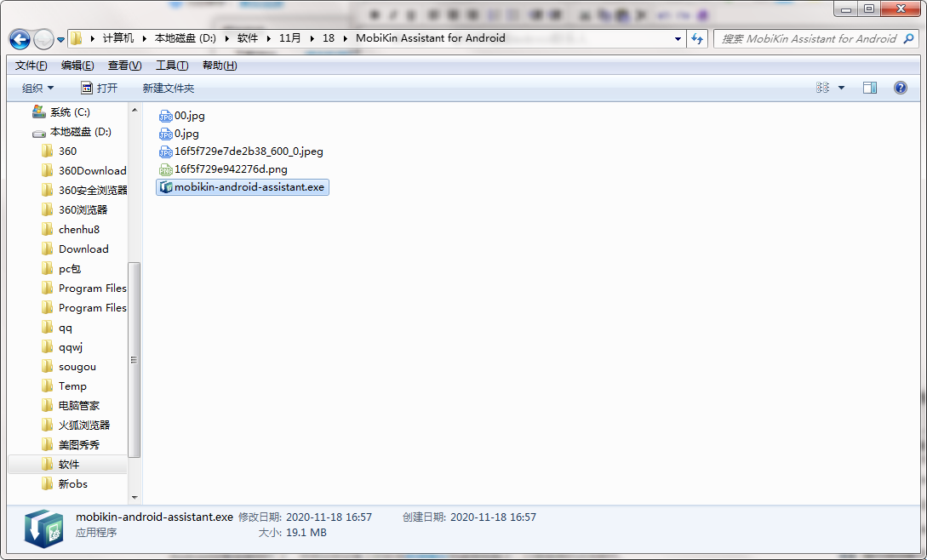
Task: Select the highlighted 软件 folder in the tree
Action: 67,464
